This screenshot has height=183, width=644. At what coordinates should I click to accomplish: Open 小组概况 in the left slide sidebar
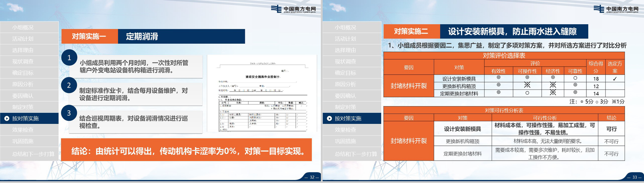pyautogui.click(x=23, y=27)
